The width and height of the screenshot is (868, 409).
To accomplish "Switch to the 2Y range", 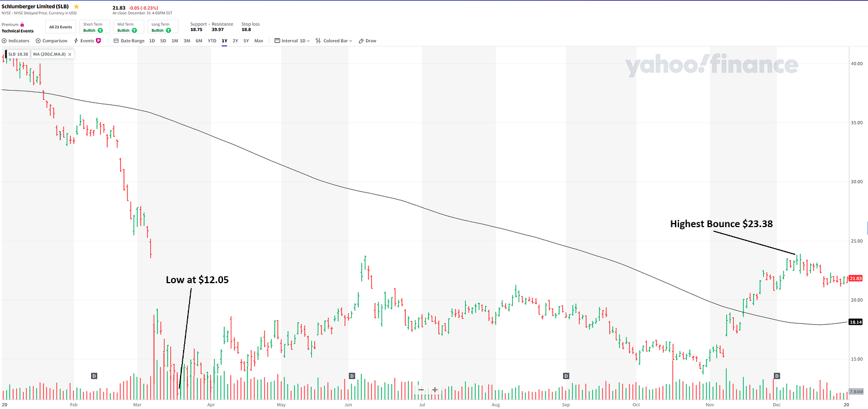I will tap(235, 41).
